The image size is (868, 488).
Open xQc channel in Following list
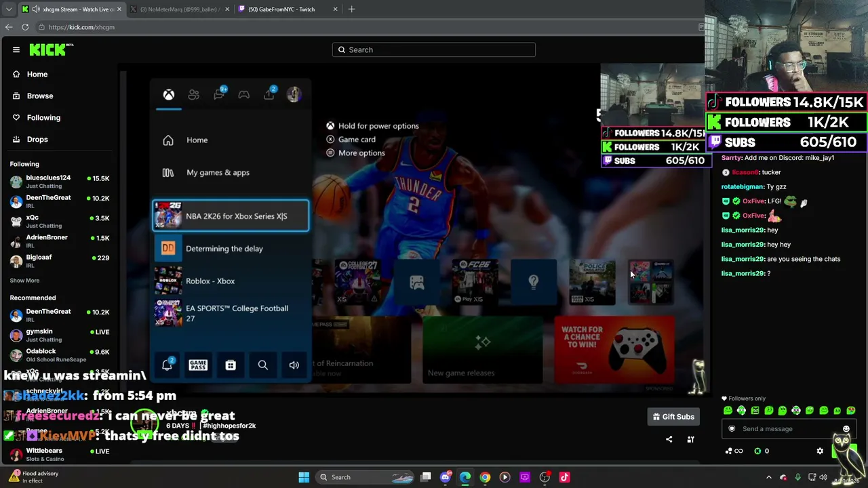(x=60, y=221)
